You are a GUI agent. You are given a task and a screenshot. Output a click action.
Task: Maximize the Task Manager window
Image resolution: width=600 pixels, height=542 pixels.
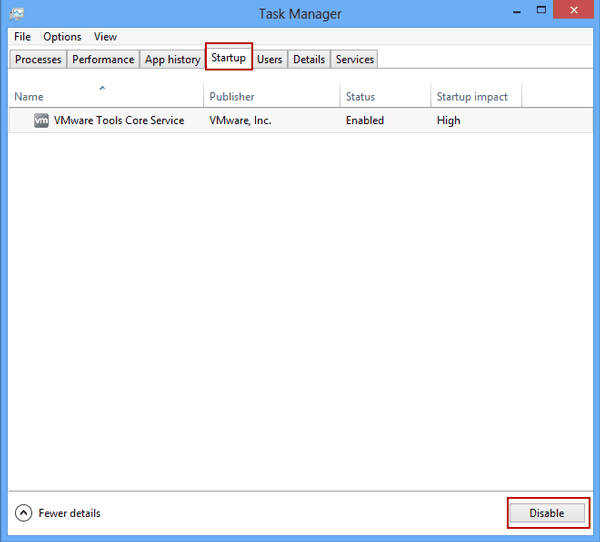coord(541,10)
